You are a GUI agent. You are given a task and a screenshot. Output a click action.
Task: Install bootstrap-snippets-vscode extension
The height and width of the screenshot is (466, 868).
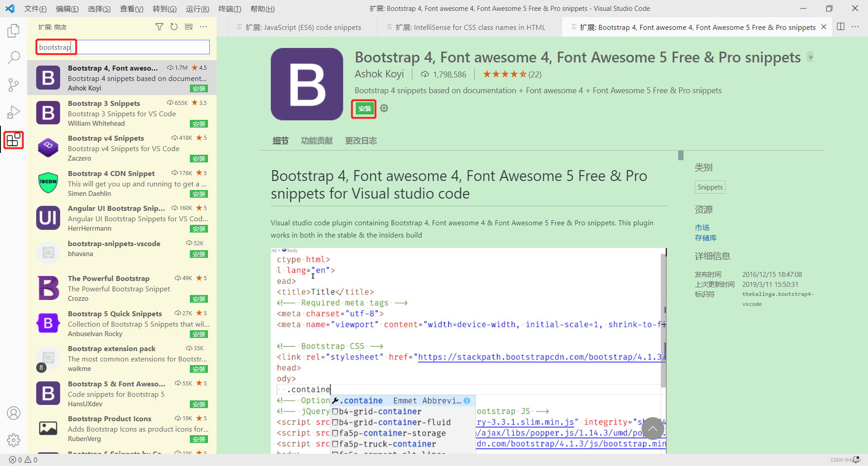click(199, 254)
